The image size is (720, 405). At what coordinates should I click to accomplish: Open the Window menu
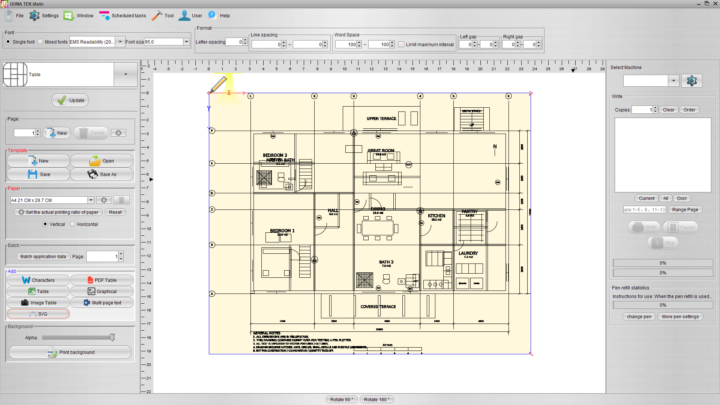click(79, 16)
